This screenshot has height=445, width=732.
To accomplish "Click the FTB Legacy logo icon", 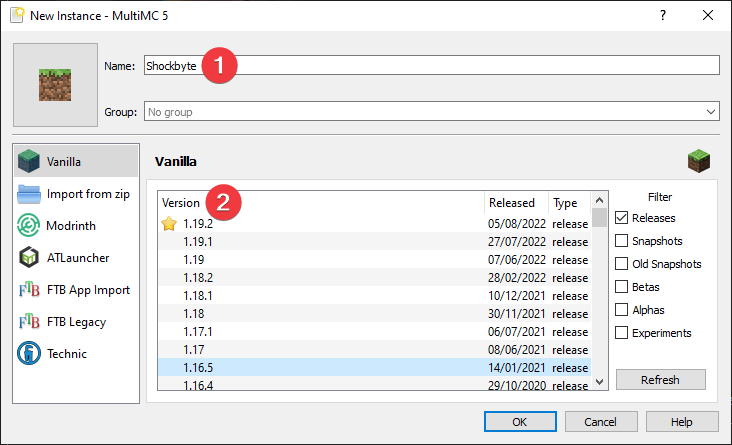I will (x=29, y=321).
